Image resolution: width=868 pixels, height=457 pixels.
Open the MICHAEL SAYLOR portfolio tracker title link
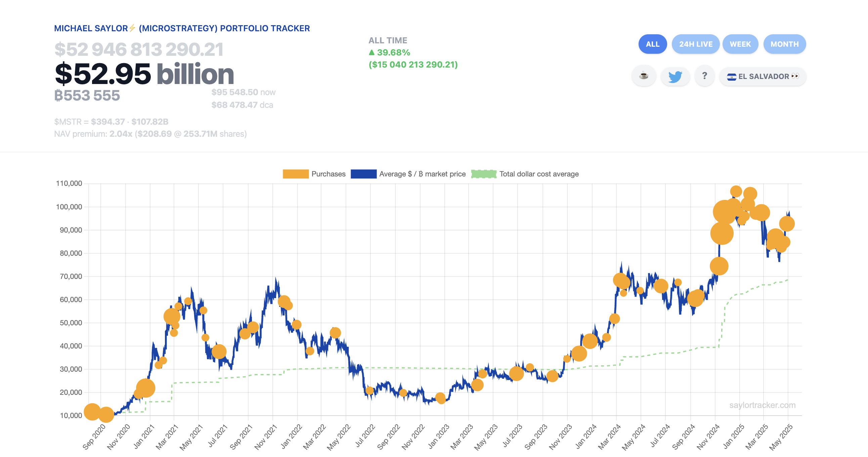click(182, 28)
